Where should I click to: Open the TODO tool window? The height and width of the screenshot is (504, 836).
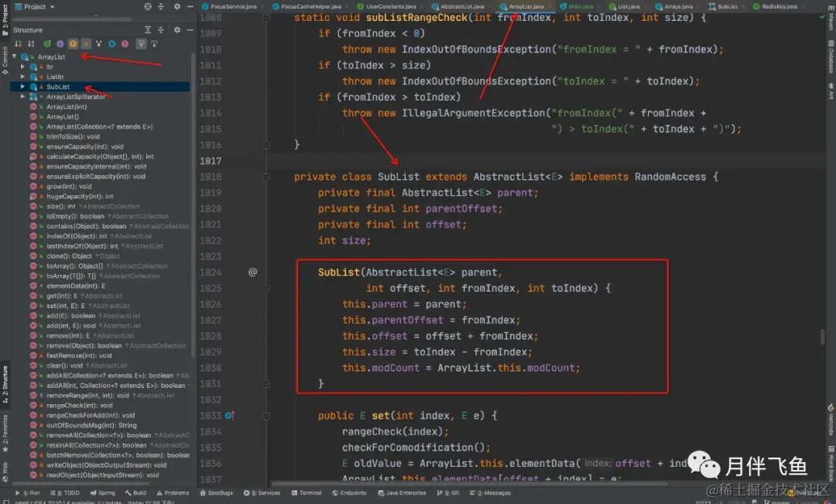(64, 493)
